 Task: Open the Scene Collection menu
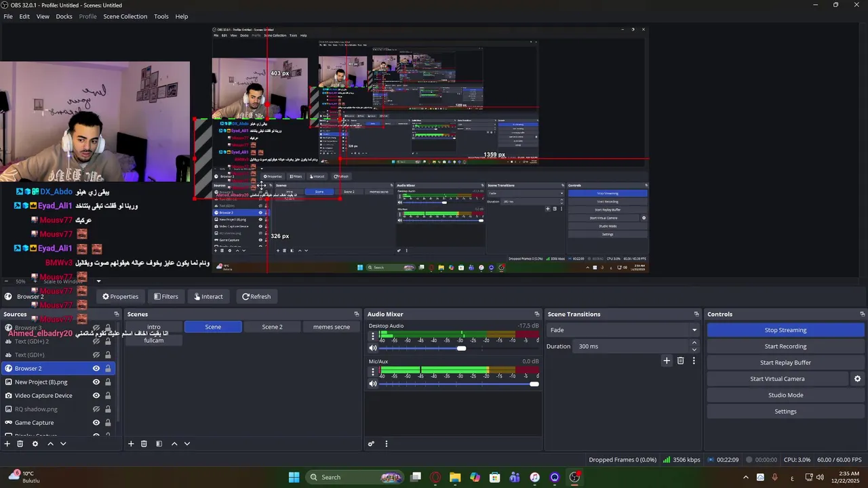pyautogui.click(x=125, y=16)
